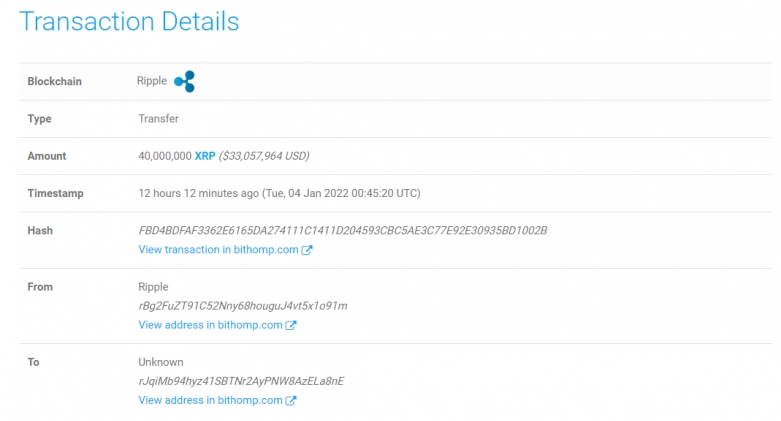The image size is (781, 421).
Task: Select the 40,000,000 amount value
Action: point(165,156)
